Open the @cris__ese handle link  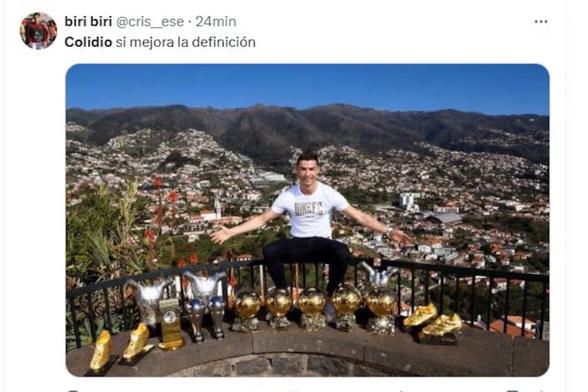click(150, 22)
